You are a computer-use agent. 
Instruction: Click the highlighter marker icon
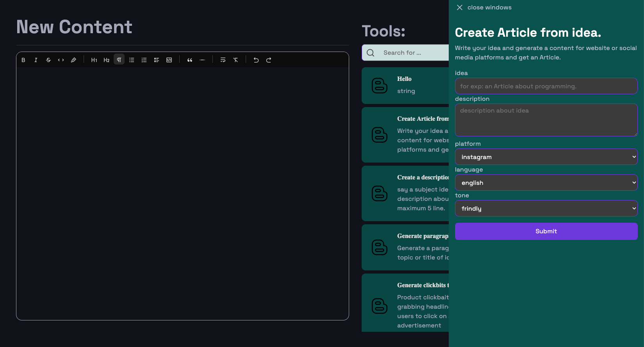point(73,60)
